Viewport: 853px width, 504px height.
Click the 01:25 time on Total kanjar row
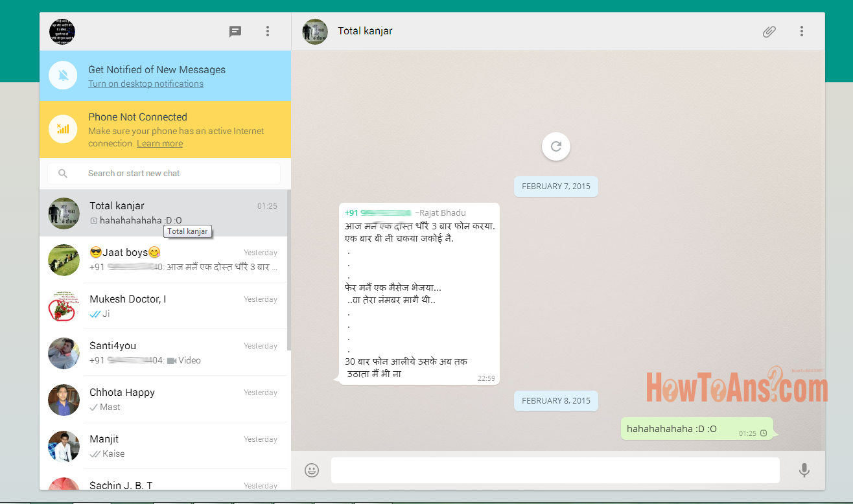[267, 206]
